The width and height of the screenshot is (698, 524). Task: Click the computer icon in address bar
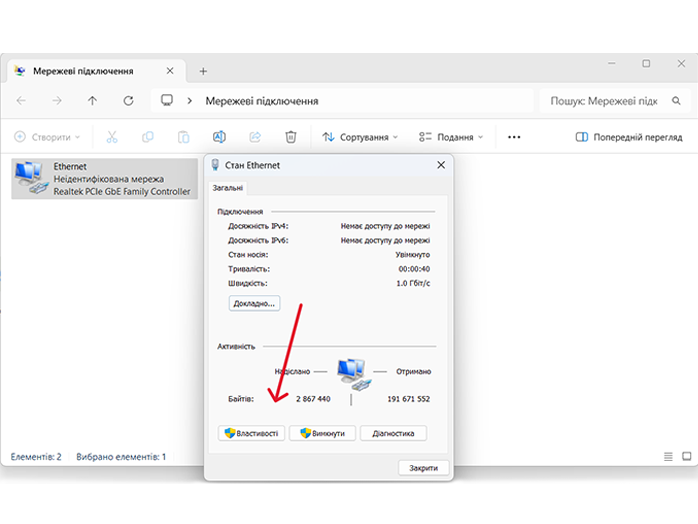(167, 100)
